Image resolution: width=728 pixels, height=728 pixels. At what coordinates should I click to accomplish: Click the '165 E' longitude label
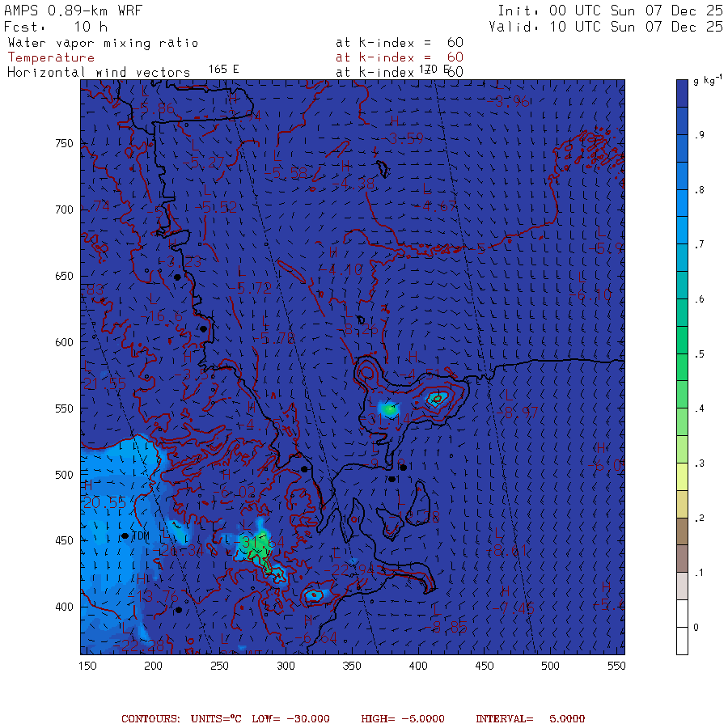click(x=224, y=70)
